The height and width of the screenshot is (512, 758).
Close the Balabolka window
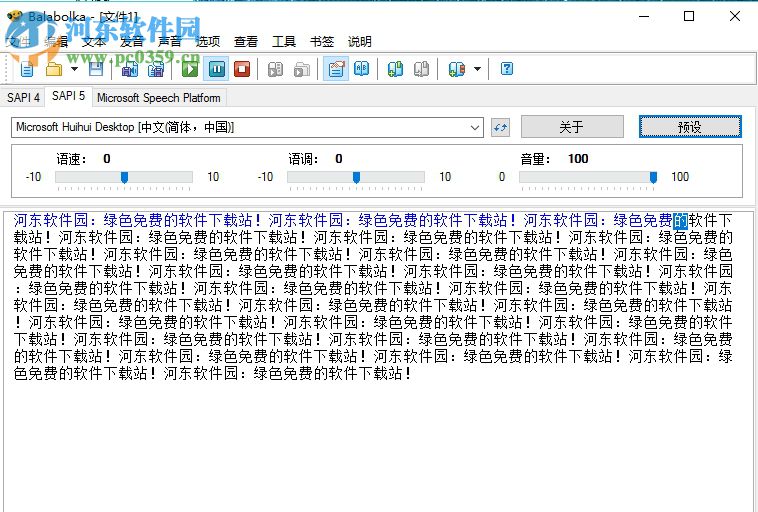(735, 16)
